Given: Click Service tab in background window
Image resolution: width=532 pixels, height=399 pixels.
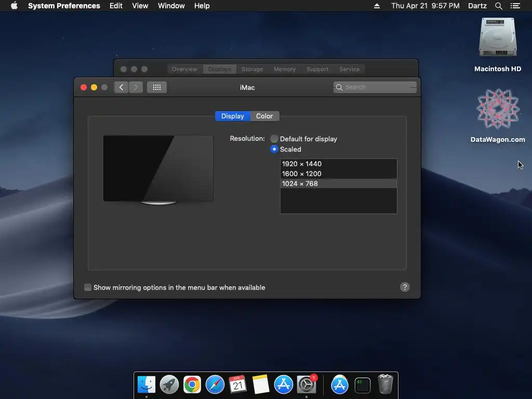Looking at the screenshot, I should pos(350,69).
